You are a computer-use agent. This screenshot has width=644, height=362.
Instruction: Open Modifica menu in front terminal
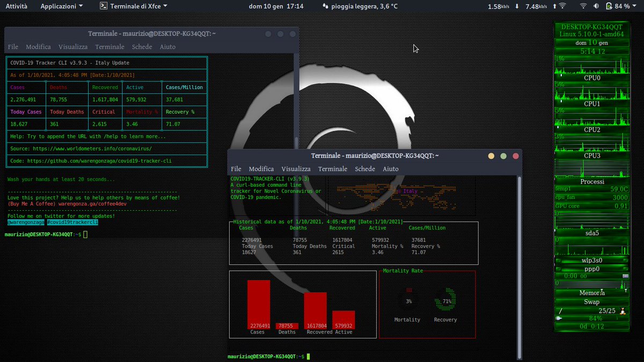point(261,168)
